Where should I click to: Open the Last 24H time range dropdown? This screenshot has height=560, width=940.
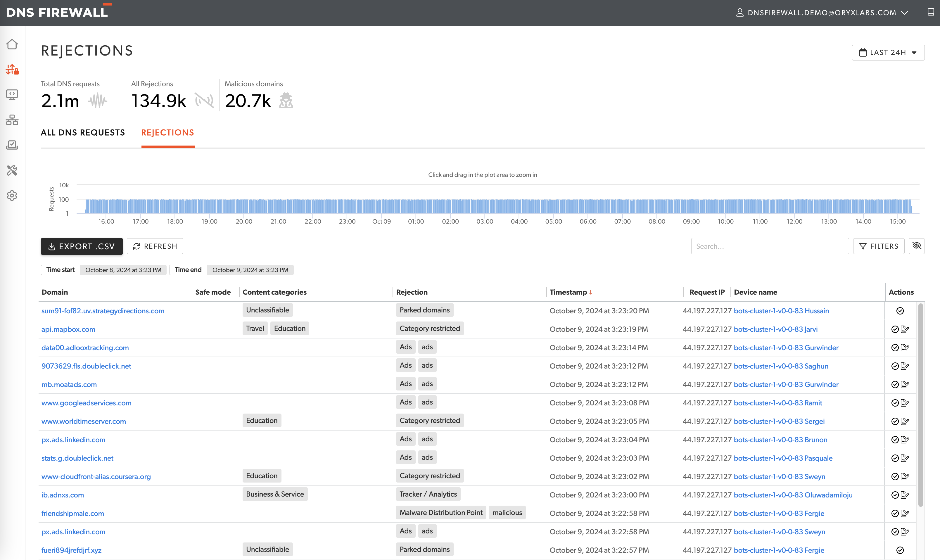(x=888, y=52)
